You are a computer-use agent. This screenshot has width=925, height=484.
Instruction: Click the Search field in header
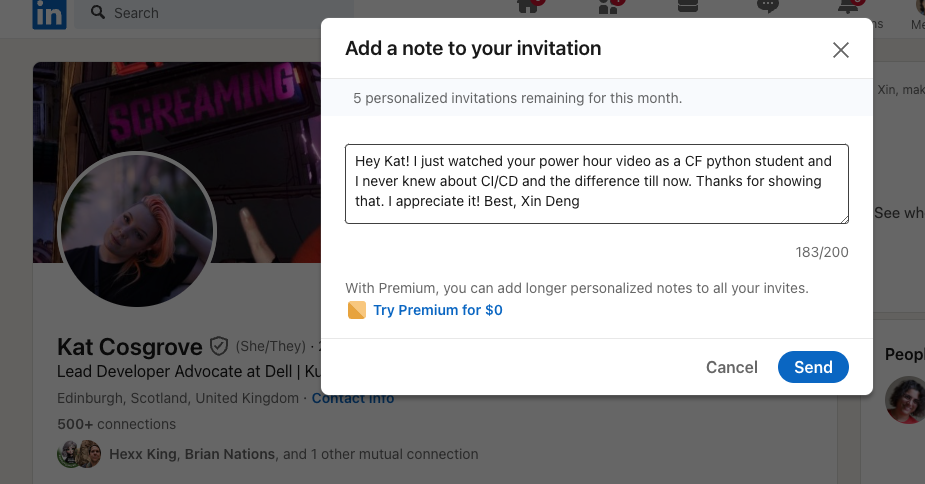pyautogui.click(x=218, y=14)
